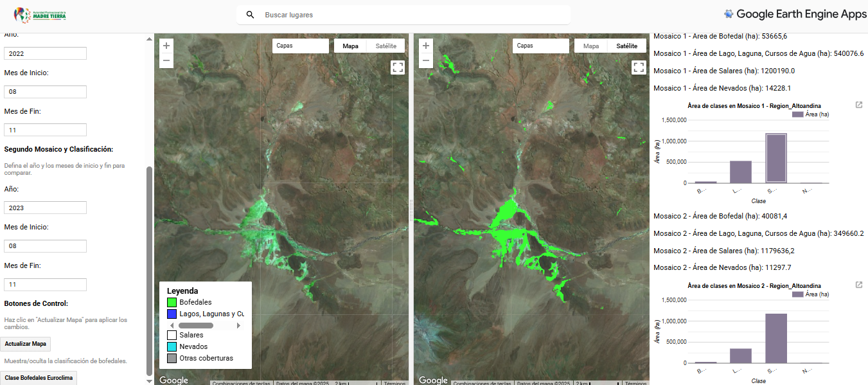Open Mosaico 2 chart in new tab
This screenshot has width=868, height=385.
(x=859, y=285)
